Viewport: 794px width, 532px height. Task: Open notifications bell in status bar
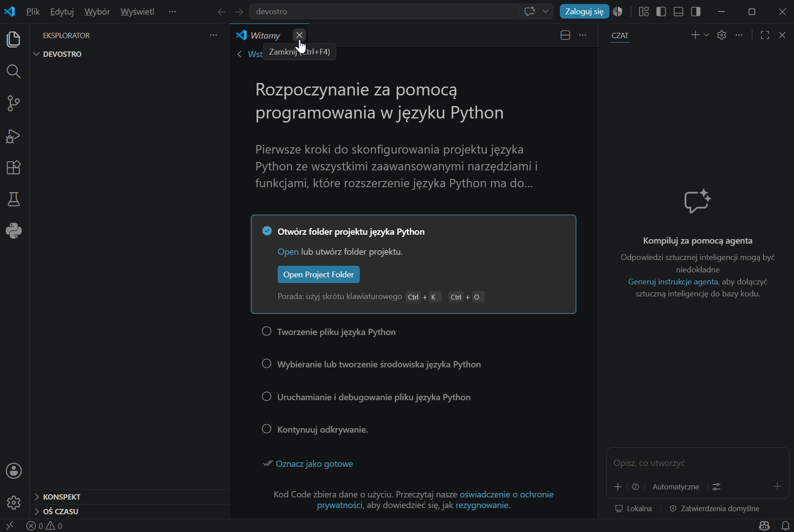point(785,526)
